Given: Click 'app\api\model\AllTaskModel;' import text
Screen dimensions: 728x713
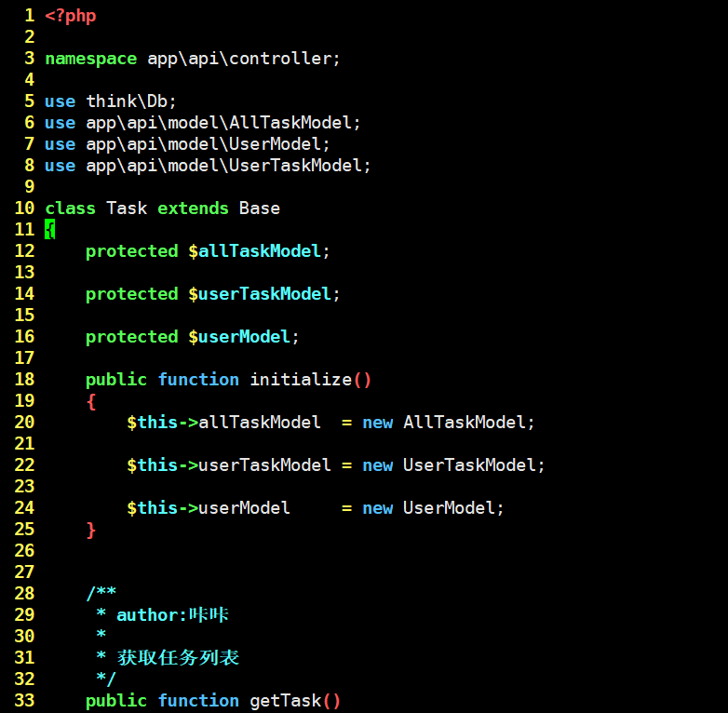Looking at the screenshot, I should (222, 123).
